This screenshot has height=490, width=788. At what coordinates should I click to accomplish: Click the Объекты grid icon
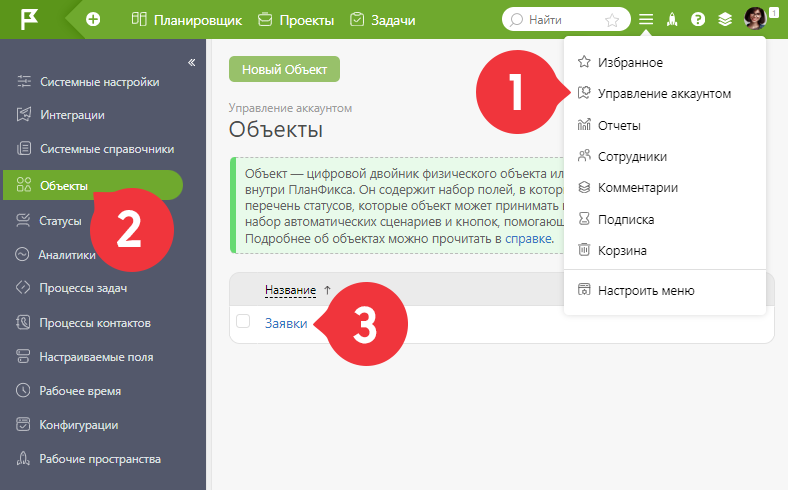[24, 184]
